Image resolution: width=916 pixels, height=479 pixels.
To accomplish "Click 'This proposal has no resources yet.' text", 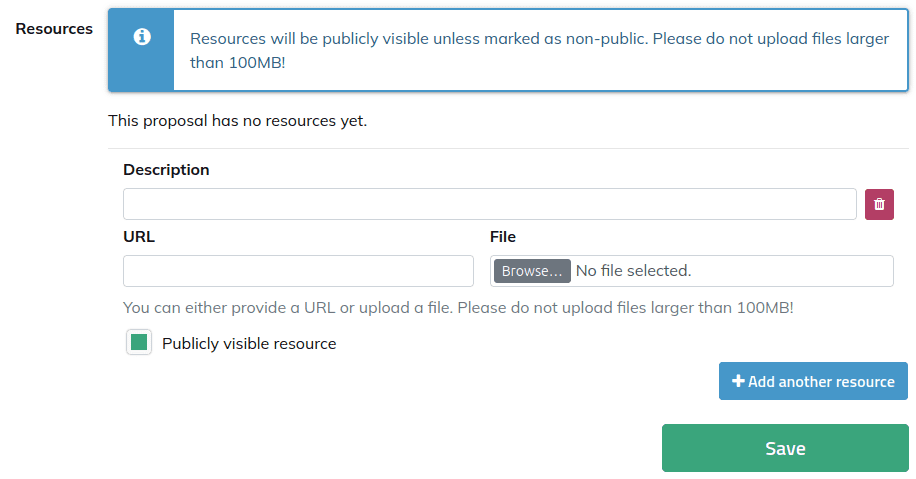I will point(237,121).
